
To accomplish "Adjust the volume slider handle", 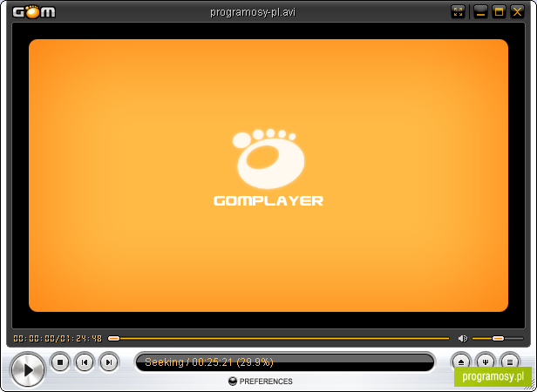I will [498, 338].
